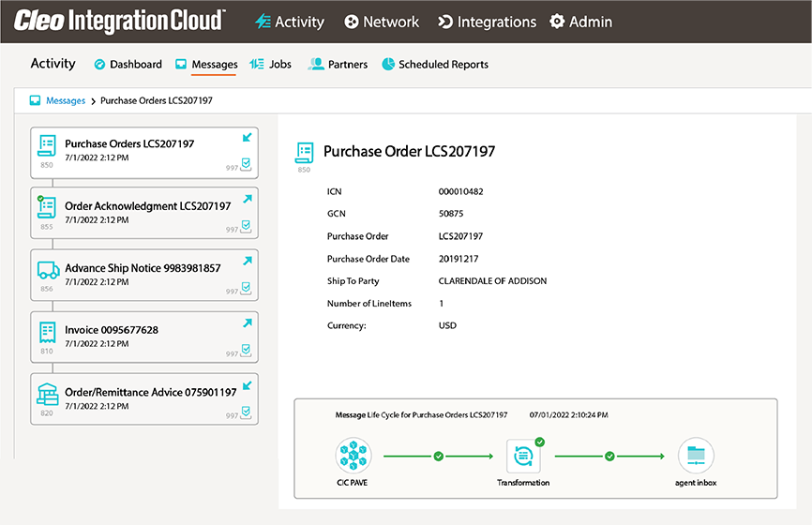Image resolution: width=812 pixels, height=525 pixels.
Task: Click the 855 document icon on Order Acknowledgment card
Action: tap(47, 207)
